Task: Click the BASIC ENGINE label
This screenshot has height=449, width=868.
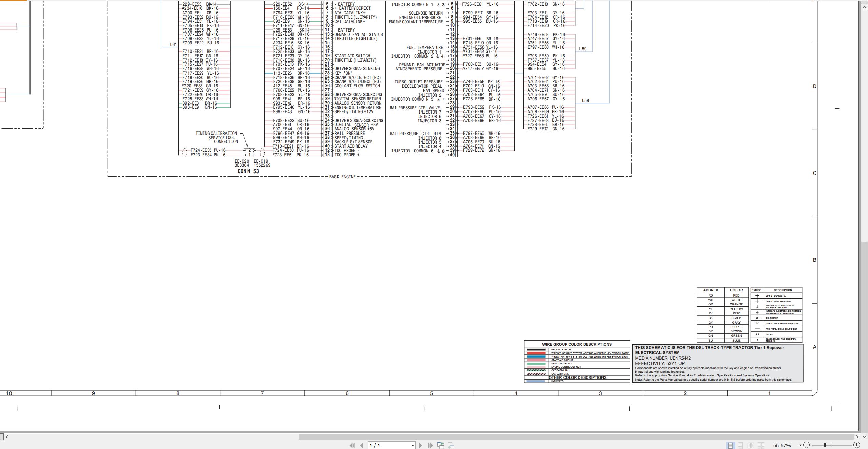Action: point(342,177)
